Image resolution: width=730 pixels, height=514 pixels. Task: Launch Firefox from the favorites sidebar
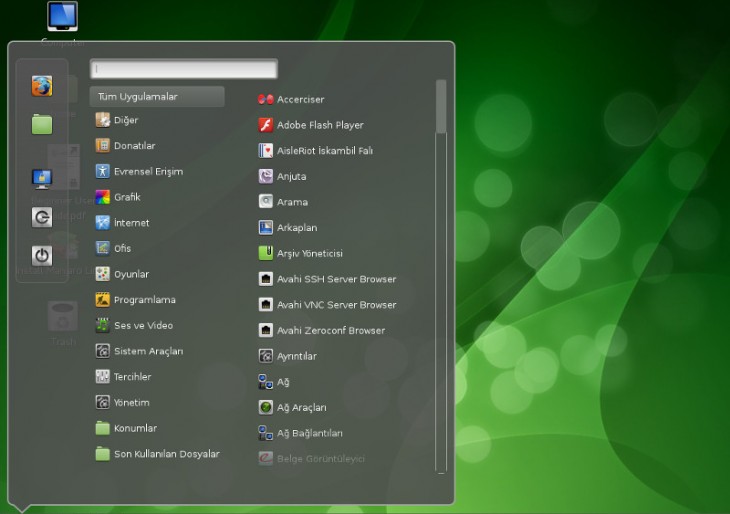click(41, 86)
